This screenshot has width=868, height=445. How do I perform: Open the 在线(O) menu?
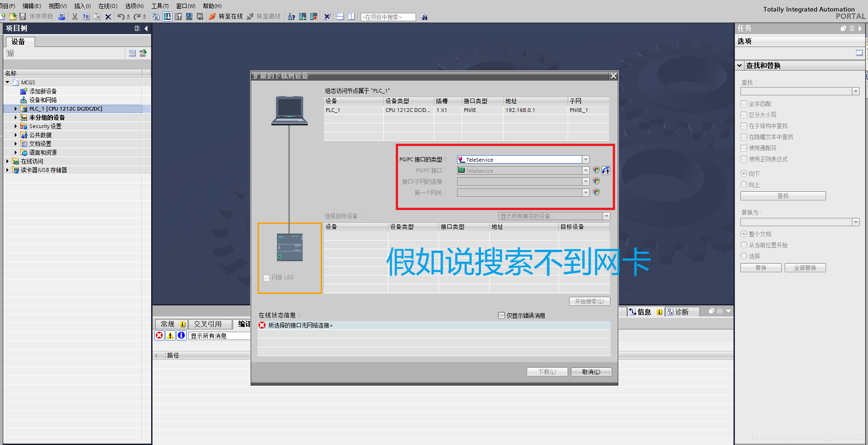(x=108, y=6)
